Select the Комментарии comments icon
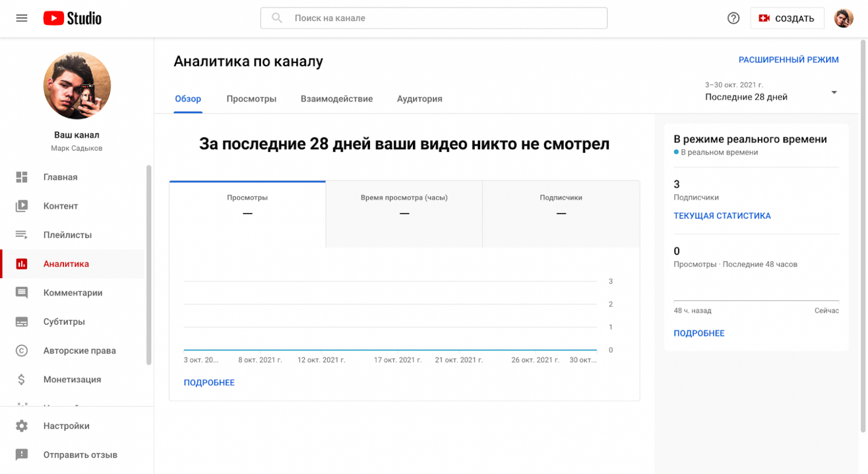Image resolution: width=868 pixels, height=474 pixels. tap(22, 293)
